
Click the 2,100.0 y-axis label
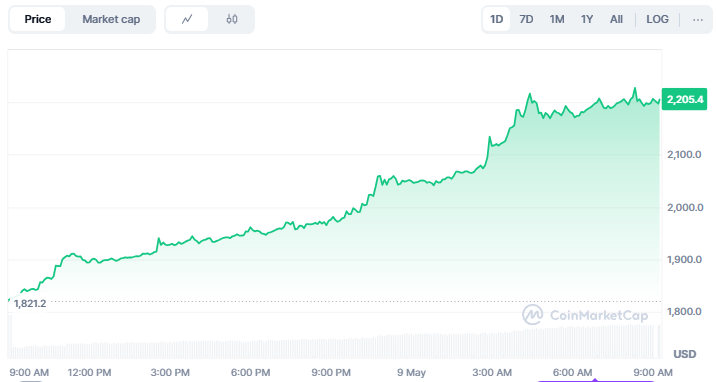click(685, 155)
